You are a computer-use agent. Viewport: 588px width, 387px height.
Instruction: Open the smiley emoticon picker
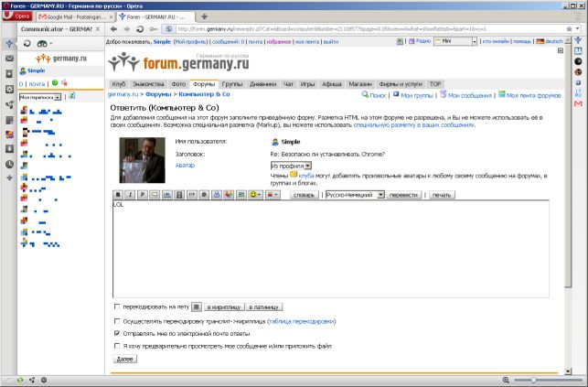[x=255, y=195]
